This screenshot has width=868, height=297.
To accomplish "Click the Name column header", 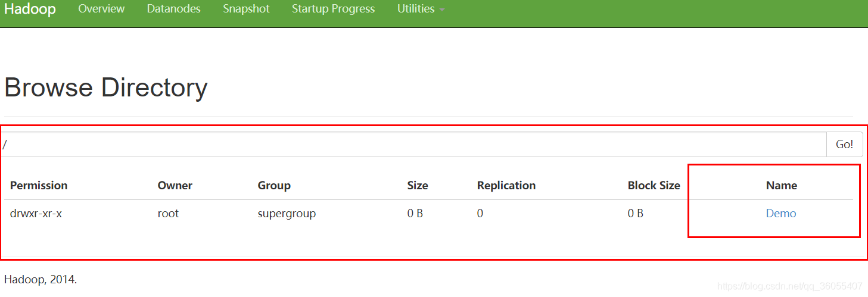I will [782, 186].
